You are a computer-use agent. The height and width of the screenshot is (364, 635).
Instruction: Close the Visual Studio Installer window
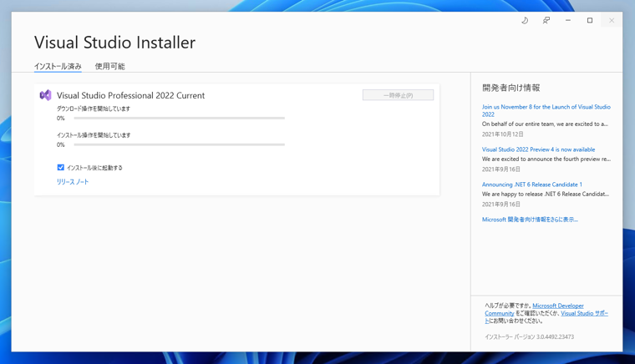coord(612,20)
